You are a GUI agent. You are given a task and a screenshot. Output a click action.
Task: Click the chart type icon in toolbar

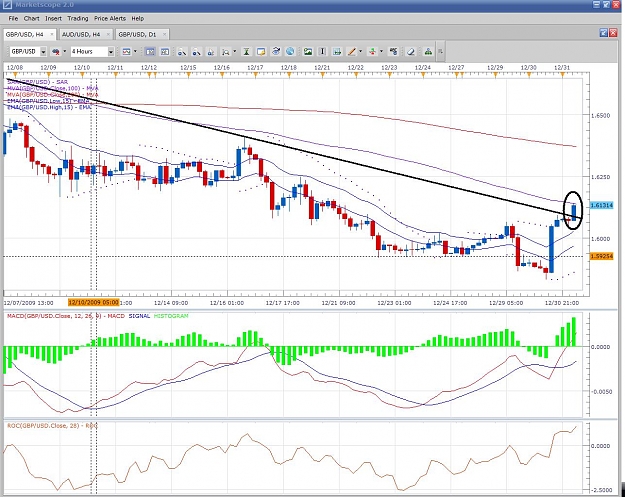tap(126, 52)
